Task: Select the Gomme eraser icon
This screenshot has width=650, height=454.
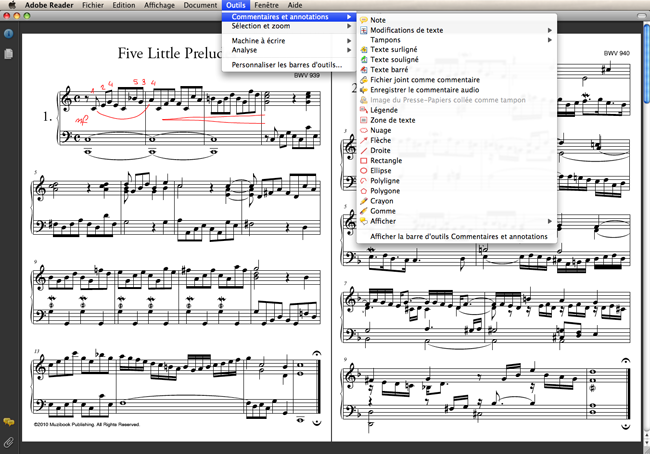Action: (x=364, y=211)
